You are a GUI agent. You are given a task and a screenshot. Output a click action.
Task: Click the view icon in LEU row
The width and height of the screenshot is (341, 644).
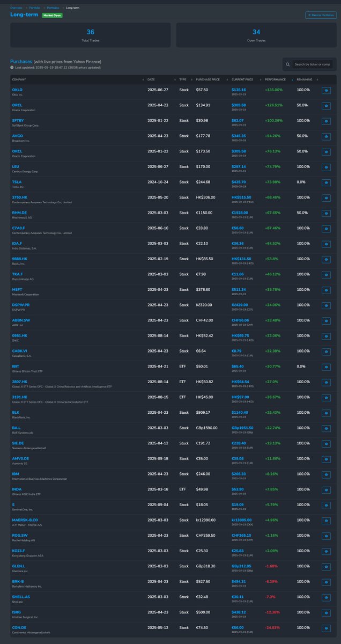(x=327, y=168)
